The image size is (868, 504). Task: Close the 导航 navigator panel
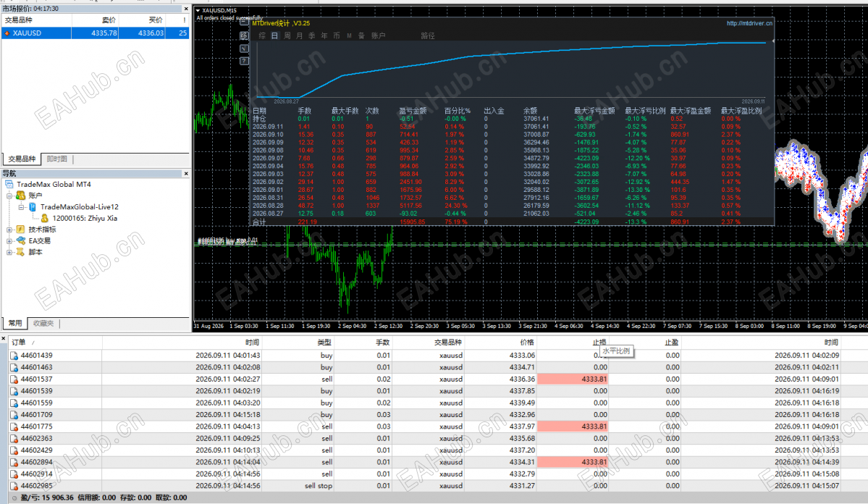[186, 174]
